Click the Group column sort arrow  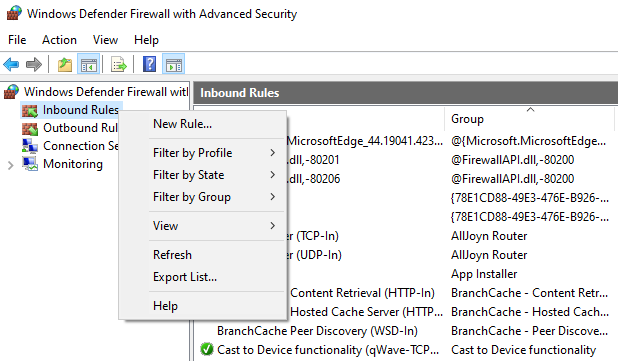tap(531, 110)
